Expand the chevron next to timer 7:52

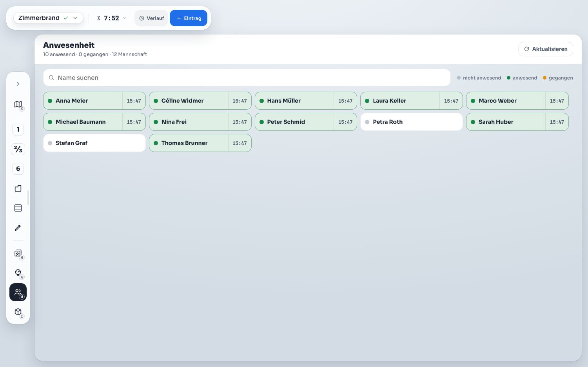[125, 18]
